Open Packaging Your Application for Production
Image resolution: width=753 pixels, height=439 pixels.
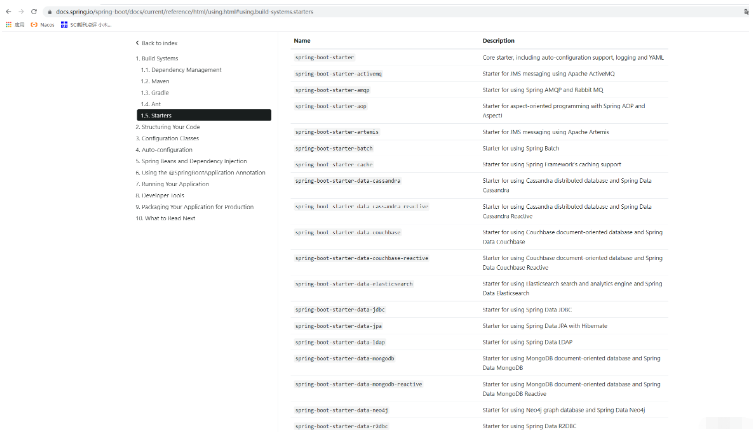[x=194, y=207]
